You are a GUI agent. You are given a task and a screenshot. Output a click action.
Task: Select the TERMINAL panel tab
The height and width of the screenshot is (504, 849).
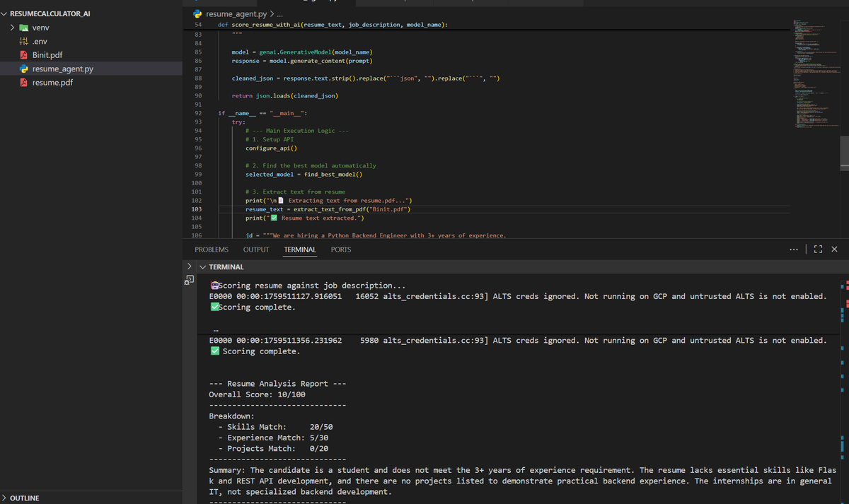[x=300, y=250]
